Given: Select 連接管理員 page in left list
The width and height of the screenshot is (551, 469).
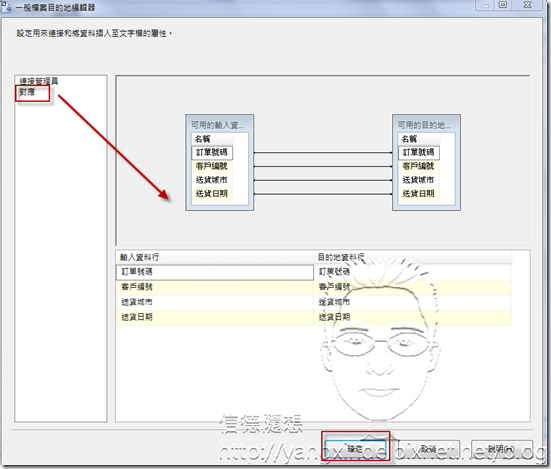Looking at the screenshot, I should pyautogui.click(x=39, y=81).
